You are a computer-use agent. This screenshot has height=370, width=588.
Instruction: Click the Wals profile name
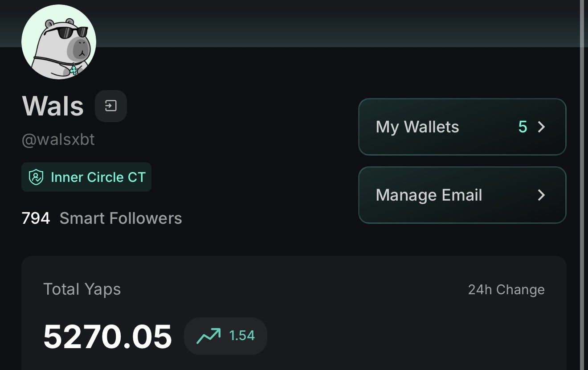click(53, 106)
